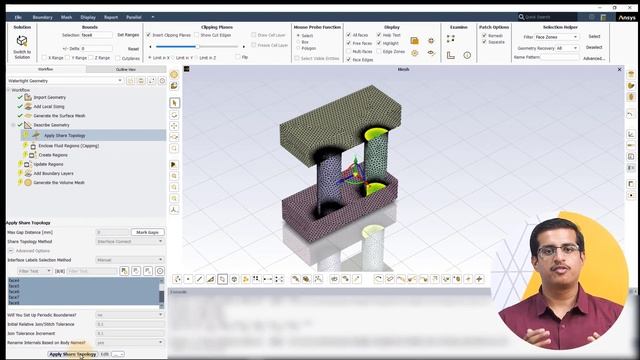This screenshot has width=640, height=360.
Task: Open the Filter Face Zones dropdown
Action: pyautogui.click(x=557, y=37)
